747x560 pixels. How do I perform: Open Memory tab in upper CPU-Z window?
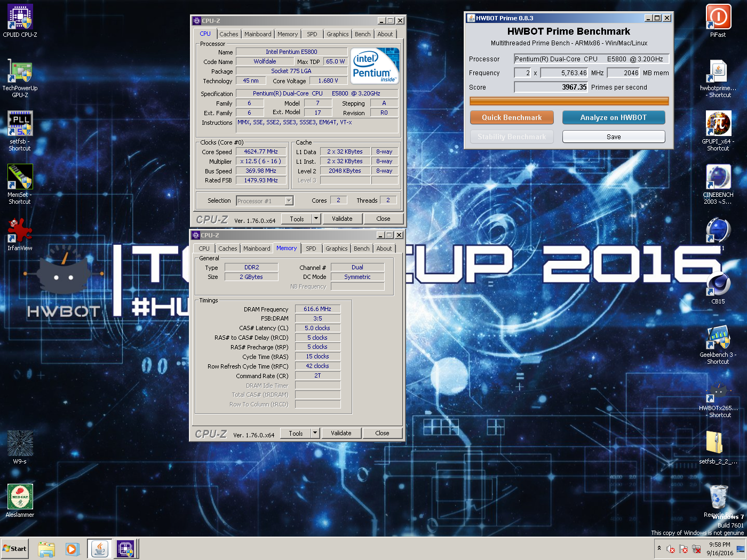pos(288,34)
